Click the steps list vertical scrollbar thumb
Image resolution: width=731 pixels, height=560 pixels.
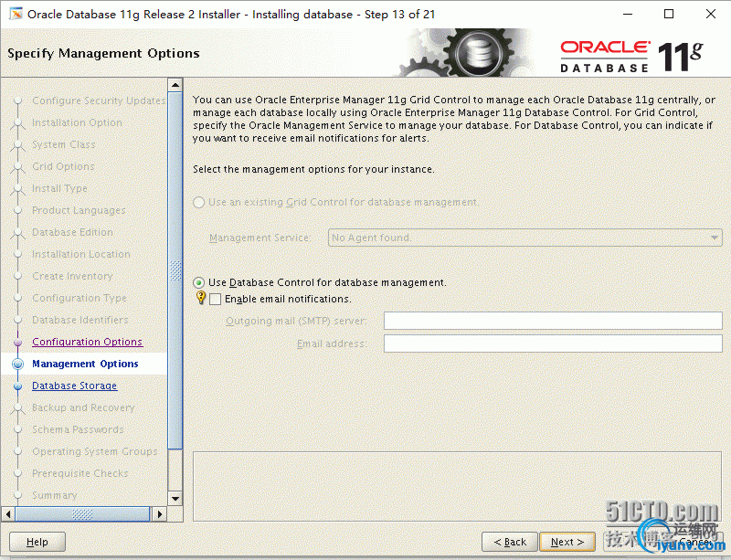pyautogui.click(x=175, y=270)
